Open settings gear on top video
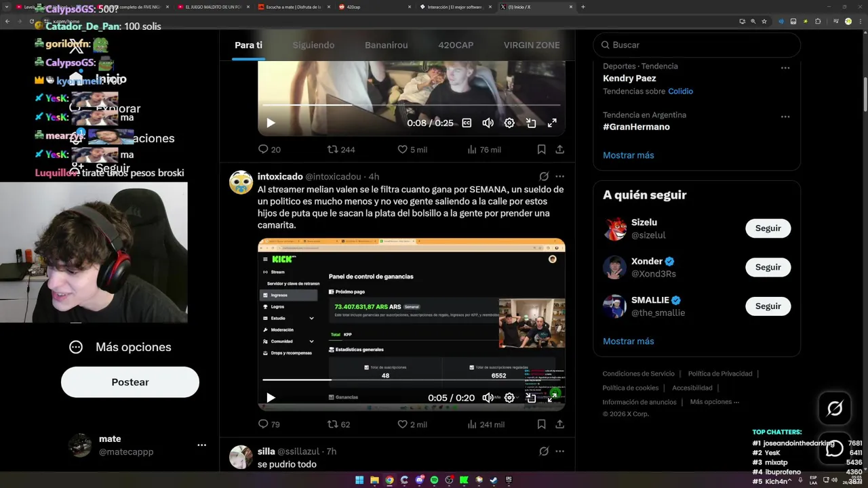Screen dimensions: 868x488 point(509,123)
